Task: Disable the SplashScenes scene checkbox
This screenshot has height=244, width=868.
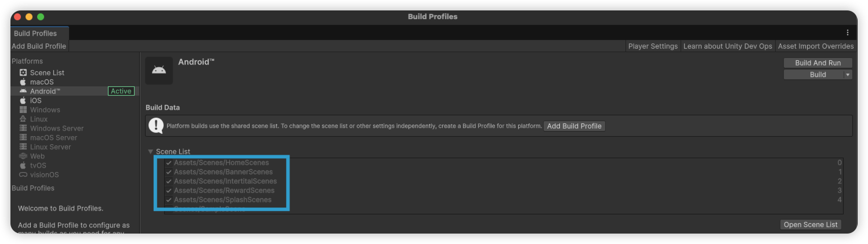Action: pyautogui.click(x=169, y=200)
